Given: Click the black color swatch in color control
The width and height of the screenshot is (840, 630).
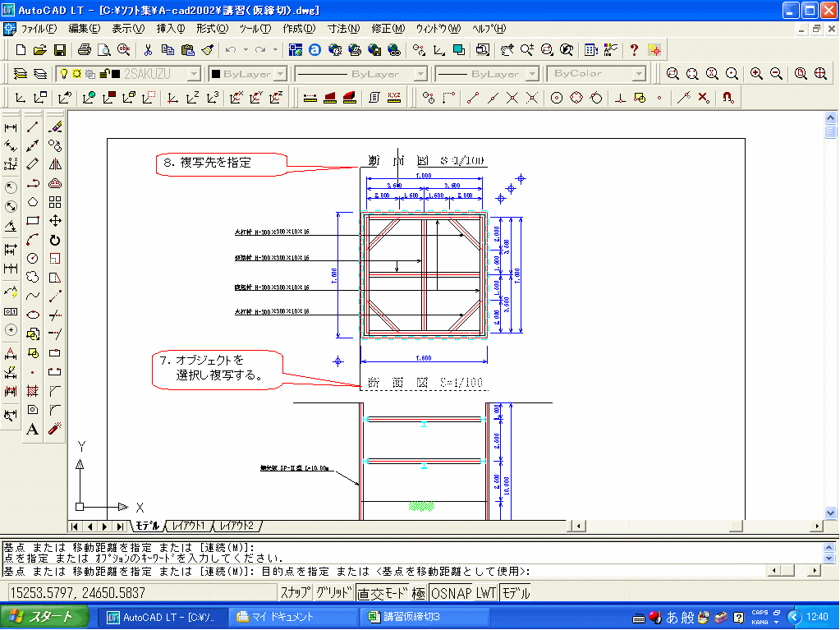Looking at the screenshot, I should [216, 74].
